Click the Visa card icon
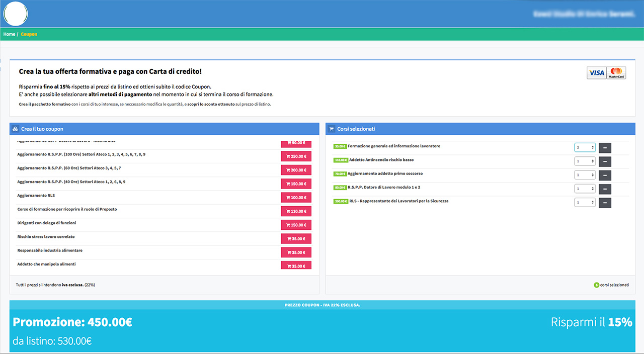The height and width of the screenshot is (354, 644). click(x=596, y=73)
